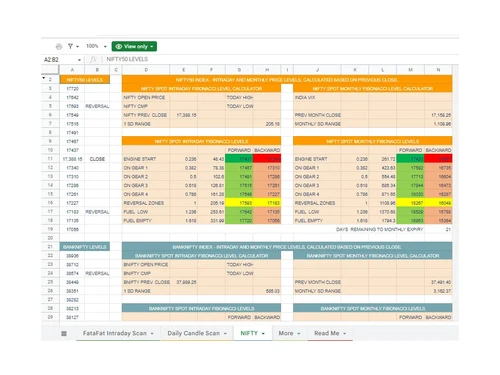Select column N header
Viewport: 500px width, 375px height.
point(438,70)
